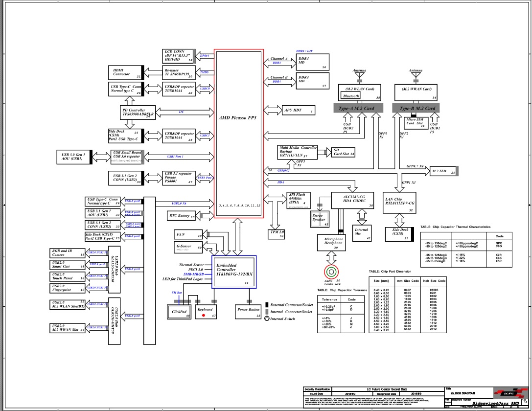The height and width of the screenshot is (411, 532).
Task: Click the black External Connector/Socket legend square
Action: (267, 305)
